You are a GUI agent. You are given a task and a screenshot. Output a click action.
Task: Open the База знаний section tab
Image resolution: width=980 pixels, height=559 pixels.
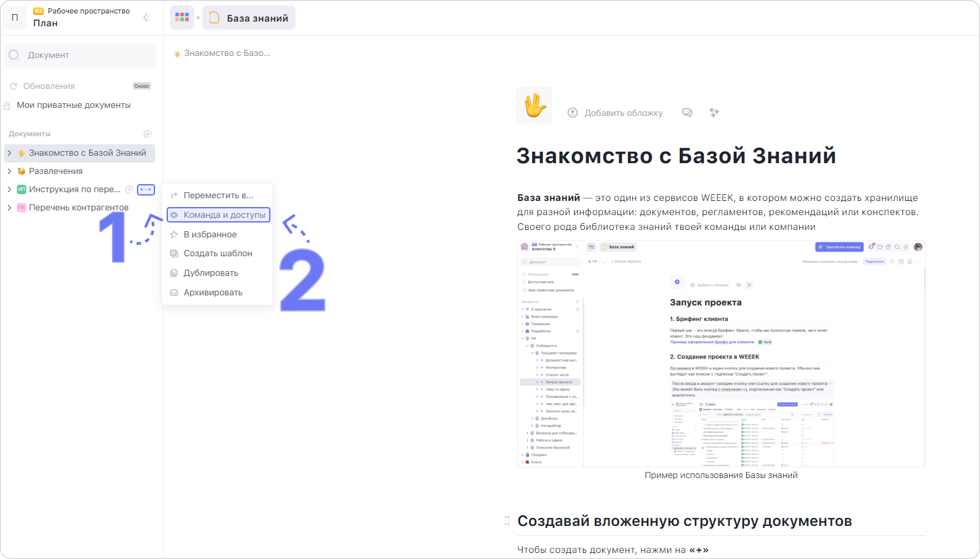click(249, 18)
